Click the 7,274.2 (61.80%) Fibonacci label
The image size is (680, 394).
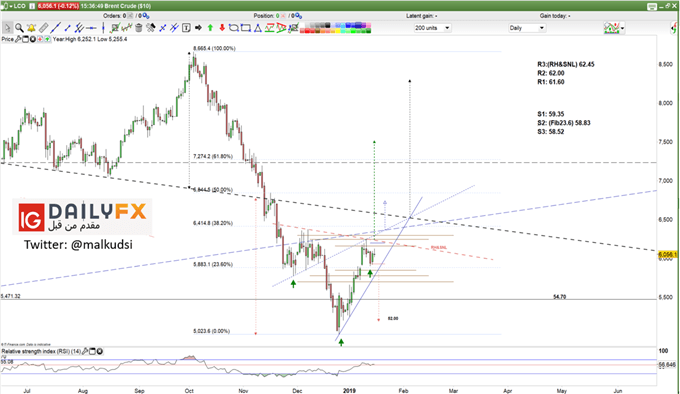[213, 156]
